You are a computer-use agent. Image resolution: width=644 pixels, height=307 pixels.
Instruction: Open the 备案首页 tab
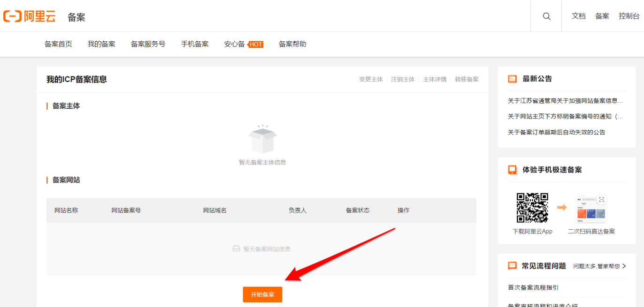pos(58,44)
